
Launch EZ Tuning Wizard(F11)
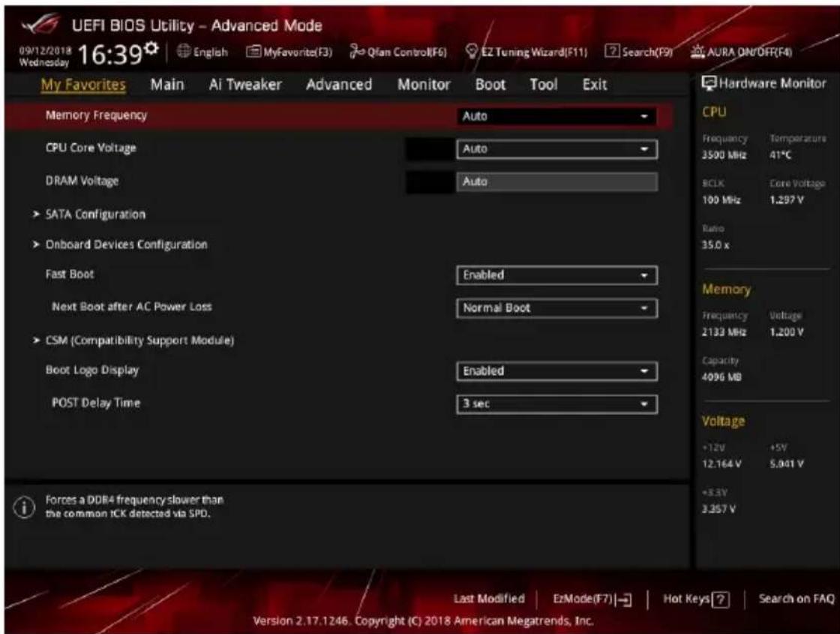coord(526,52)
